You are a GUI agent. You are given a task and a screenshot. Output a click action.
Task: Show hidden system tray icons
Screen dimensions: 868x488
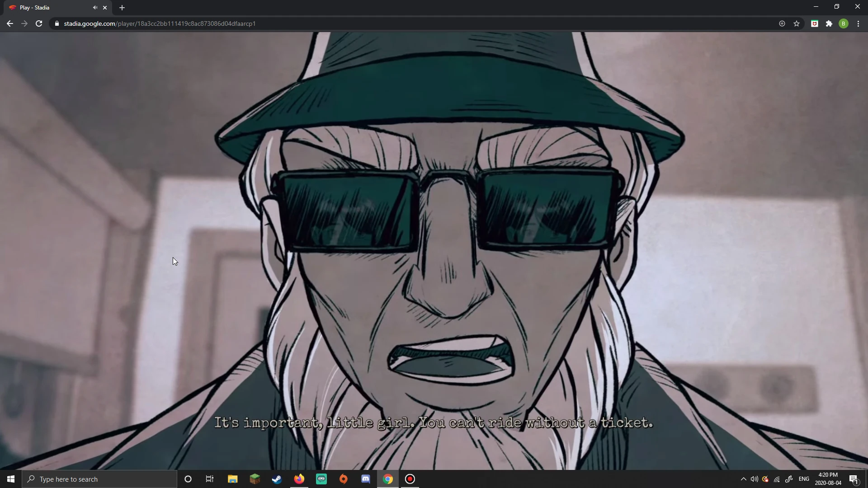pyautogui.click(x=743, y=479)
